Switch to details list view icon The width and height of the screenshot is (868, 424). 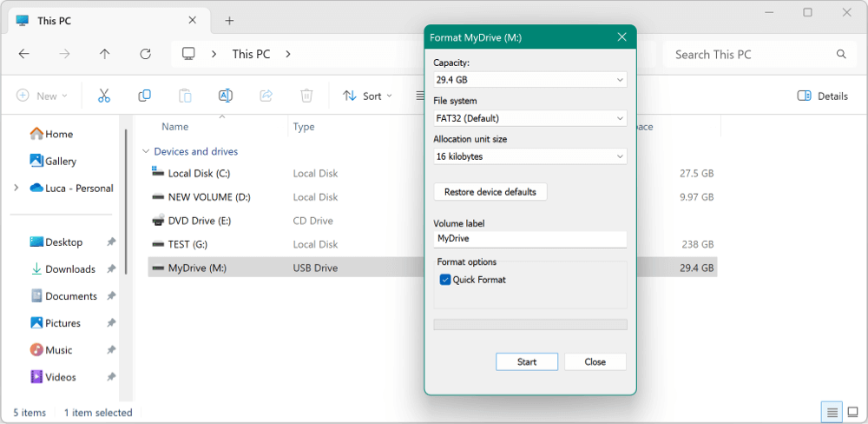(x=832, y=412)
